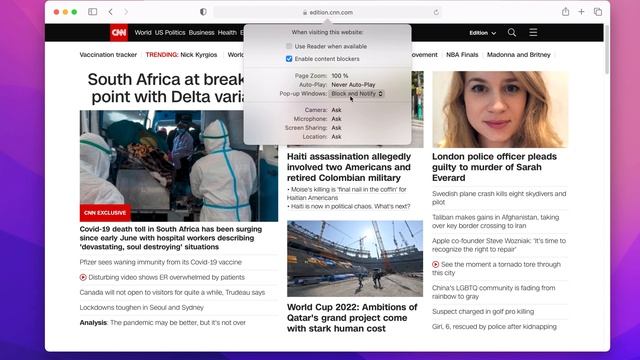640x360 pixels.
Task: Click the hospital workers in protective suits photo
Action: pos(179,166)
